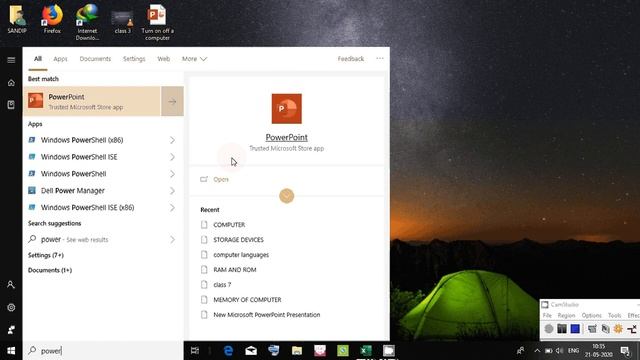640x360 pixels.
Task: Click the PowerPoint title link in preview
Action: click(287, 138)
